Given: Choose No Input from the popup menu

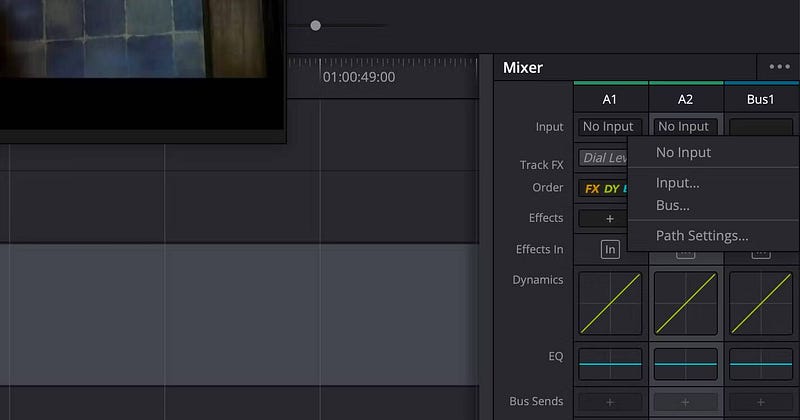Looking at the screenshot, I should (x=684, y=152).
